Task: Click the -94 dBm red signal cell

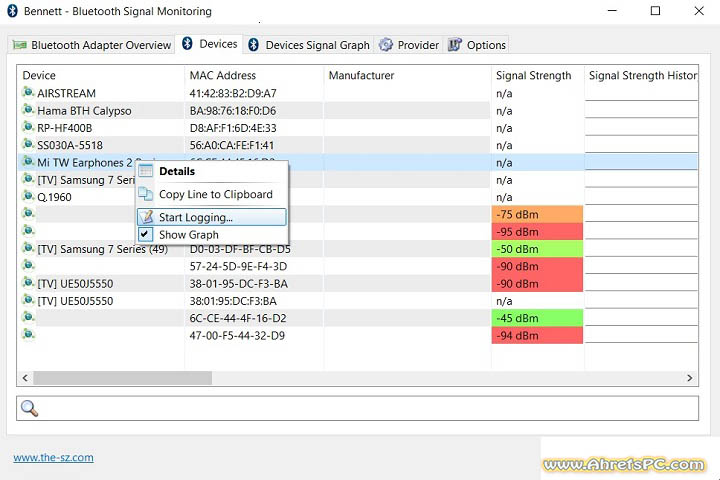Action: point(537,336)
